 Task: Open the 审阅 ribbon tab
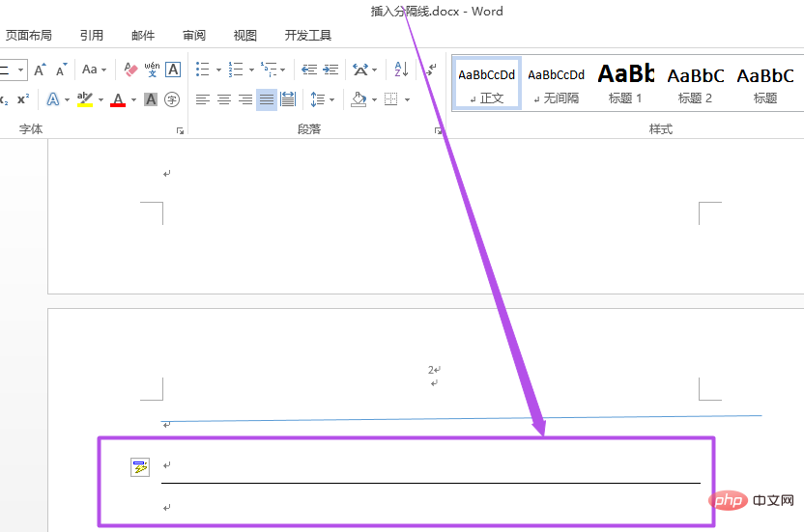(x=194, y=36)
